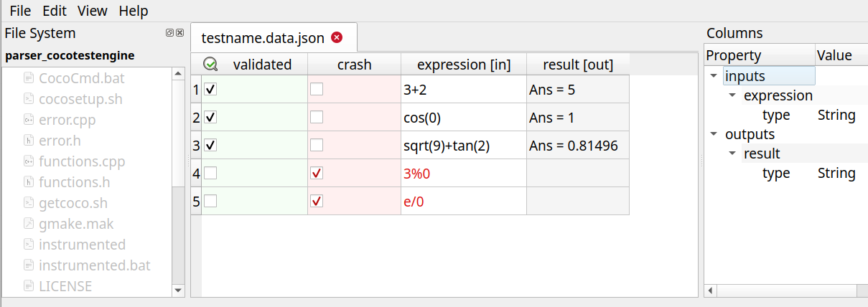Open the File menu
This screenshot has height=307, width=868.
(x=20, y=11)
